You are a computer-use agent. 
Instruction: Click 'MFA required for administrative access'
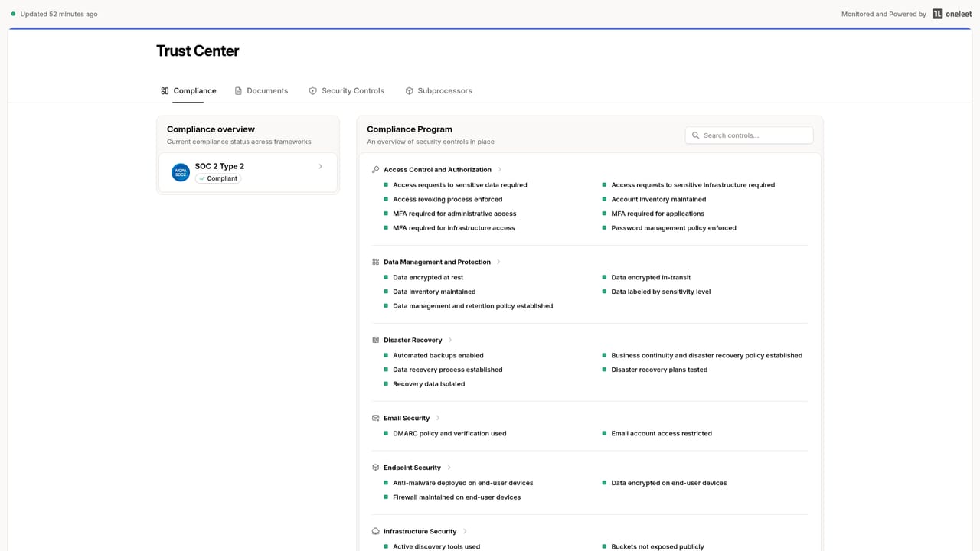click(x=455, y=214)
